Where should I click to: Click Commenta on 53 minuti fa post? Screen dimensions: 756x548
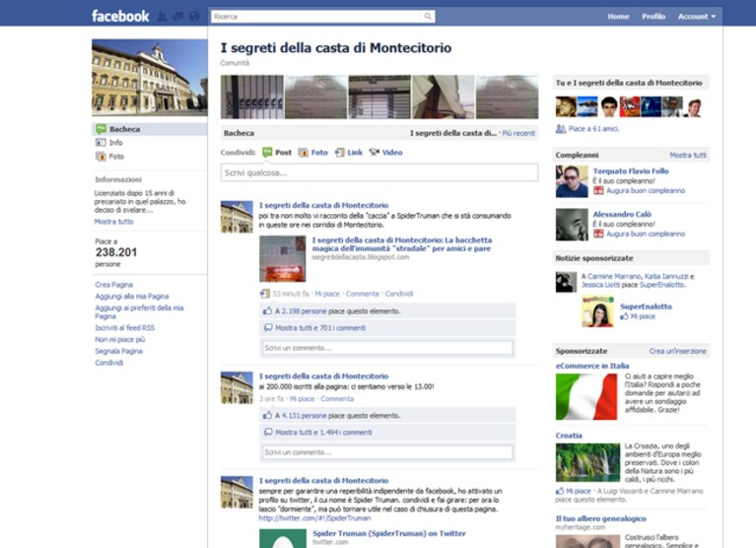[362, 294]
